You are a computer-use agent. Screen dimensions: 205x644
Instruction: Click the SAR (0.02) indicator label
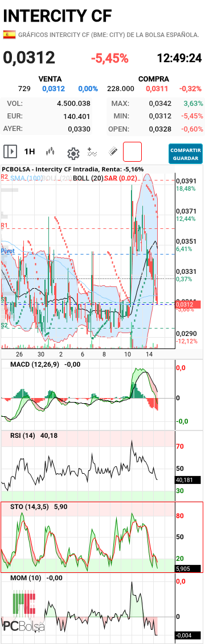(x=120, y=178)
